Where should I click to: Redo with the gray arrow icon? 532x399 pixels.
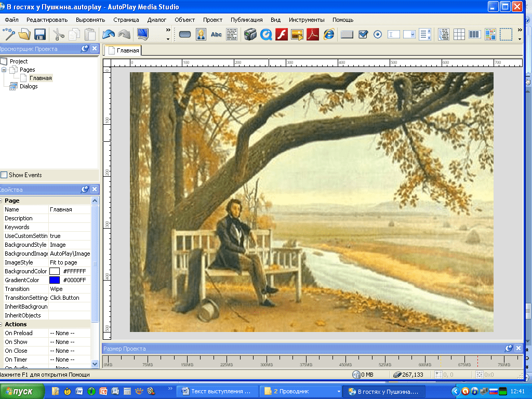[x=124, y=34]
